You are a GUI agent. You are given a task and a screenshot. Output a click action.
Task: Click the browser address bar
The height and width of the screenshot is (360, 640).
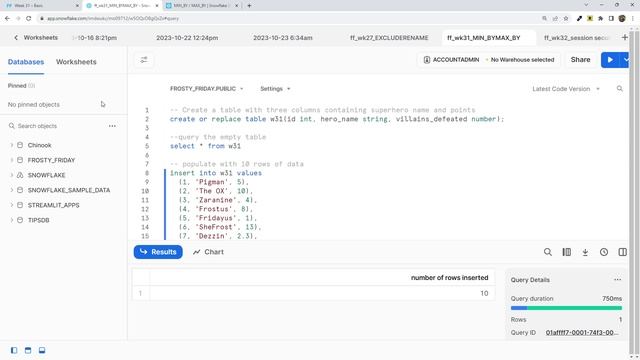pos(290,18)
